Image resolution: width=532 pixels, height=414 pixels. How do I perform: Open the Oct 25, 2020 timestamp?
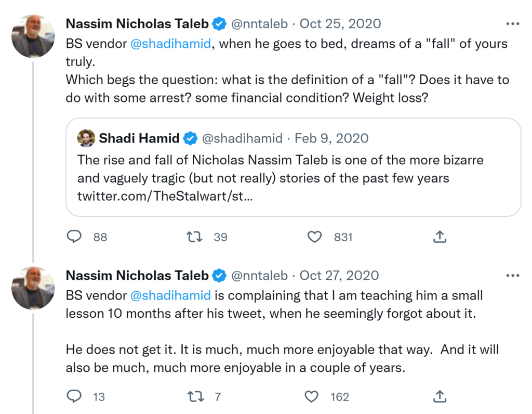click(340, 24)
